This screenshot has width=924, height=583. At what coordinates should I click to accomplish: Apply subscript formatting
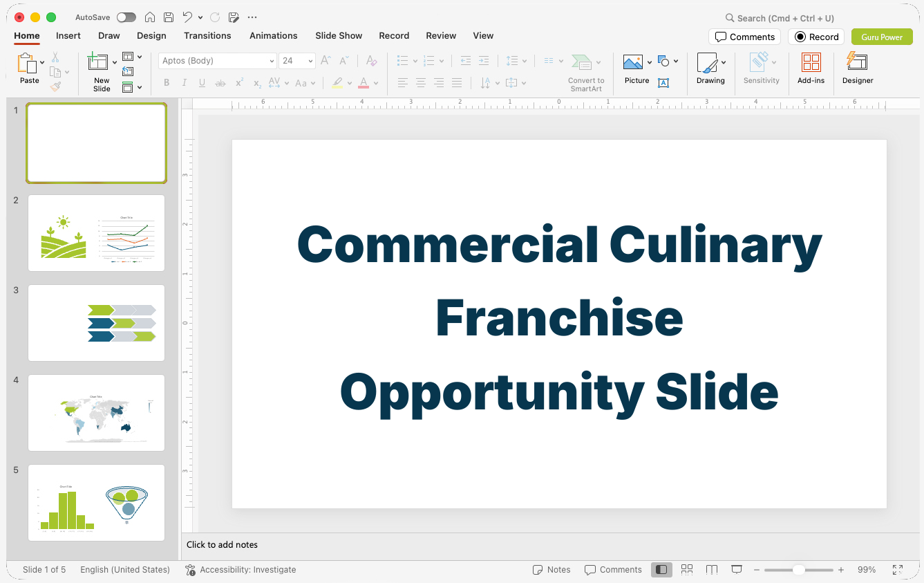(256, 83)
